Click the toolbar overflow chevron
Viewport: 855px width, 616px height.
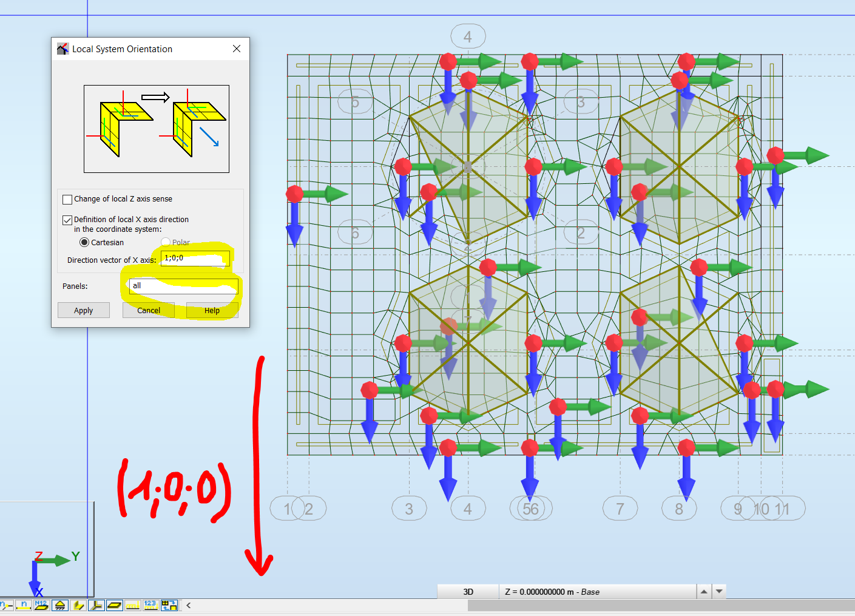pyautogui.click(x=188, y=605)
